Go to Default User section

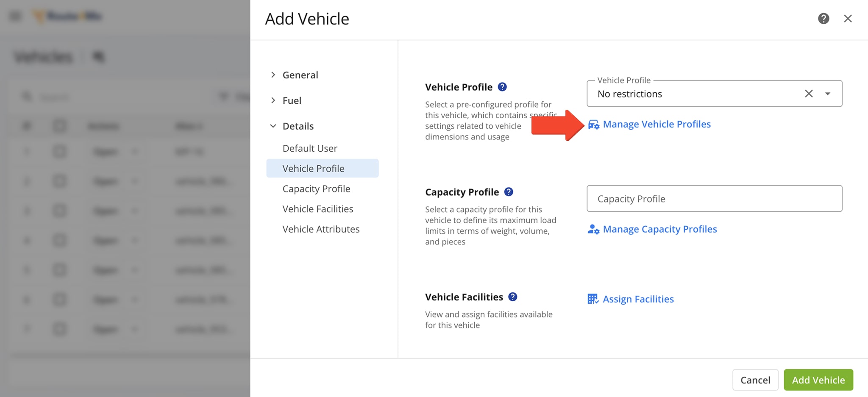310,148
